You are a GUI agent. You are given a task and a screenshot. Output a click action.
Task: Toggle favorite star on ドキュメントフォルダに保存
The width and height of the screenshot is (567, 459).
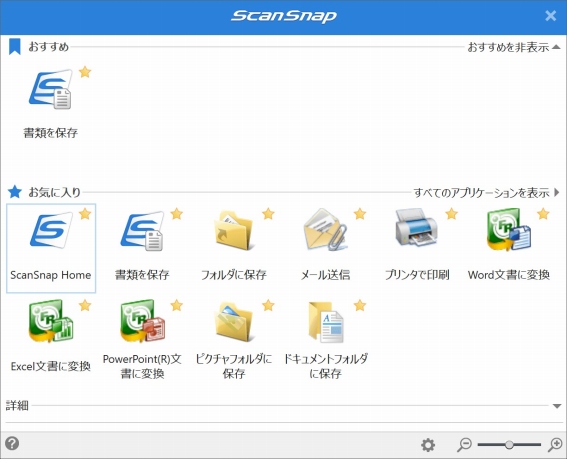pyautogui.click(x=360, y=305)
